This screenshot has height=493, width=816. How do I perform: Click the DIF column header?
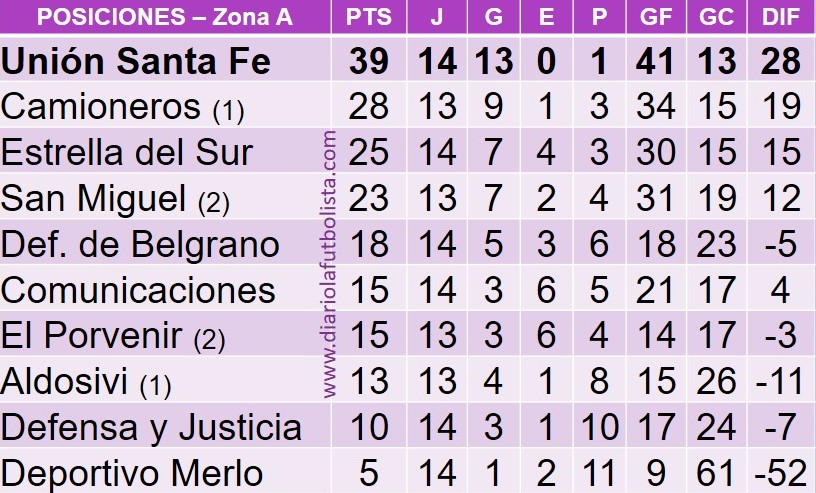coord(781,17)
